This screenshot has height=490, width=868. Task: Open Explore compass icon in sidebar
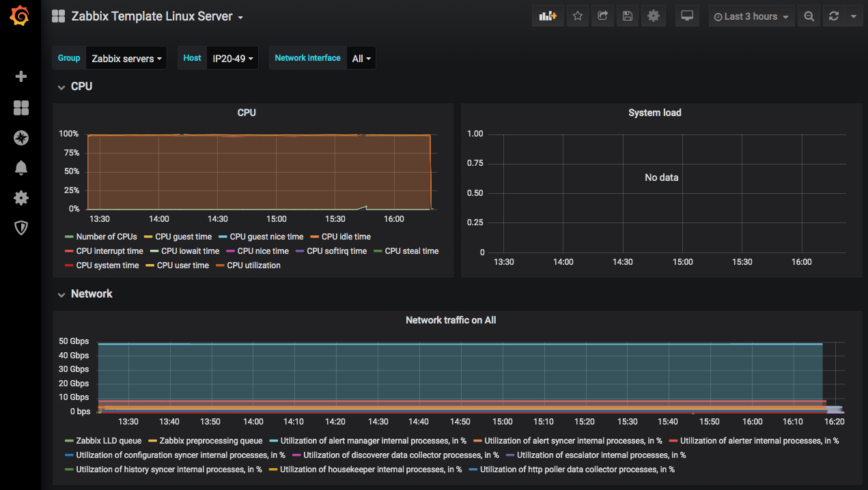[21, 138]
